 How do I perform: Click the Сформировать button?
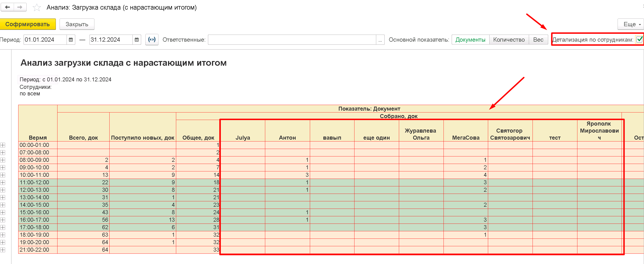(28, 24)
